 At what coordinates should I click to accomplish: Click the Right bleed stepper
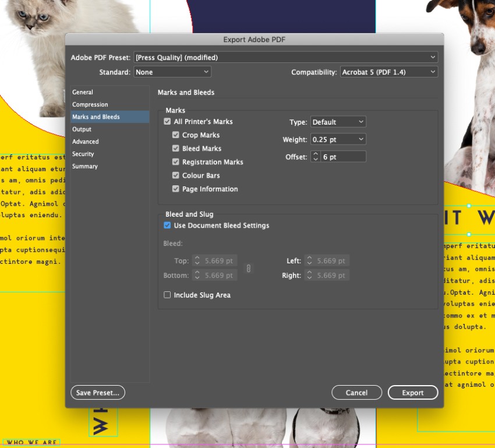[x=309, y=275]
